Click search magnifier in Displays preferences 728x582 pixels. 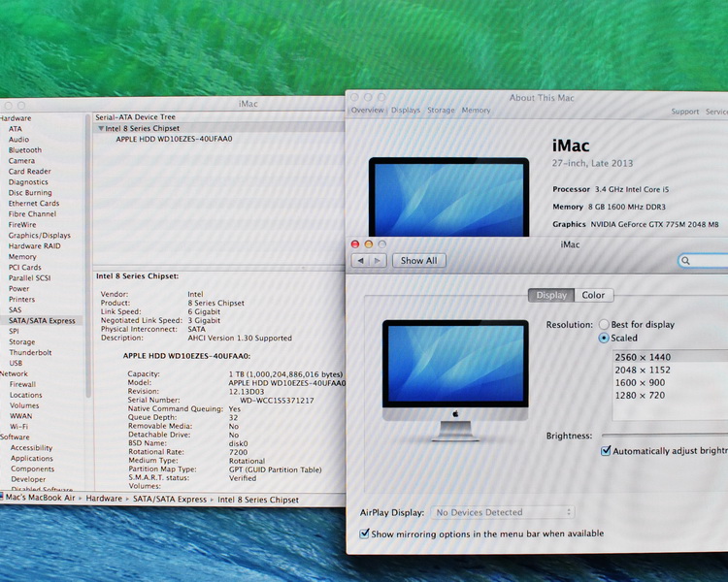coord(685,261)
